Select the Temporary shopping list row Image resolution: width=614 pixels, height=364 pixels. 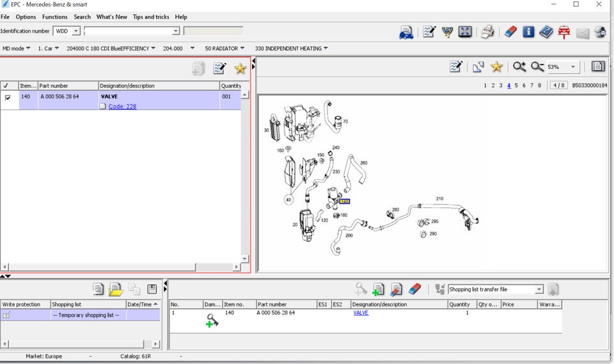81,315
